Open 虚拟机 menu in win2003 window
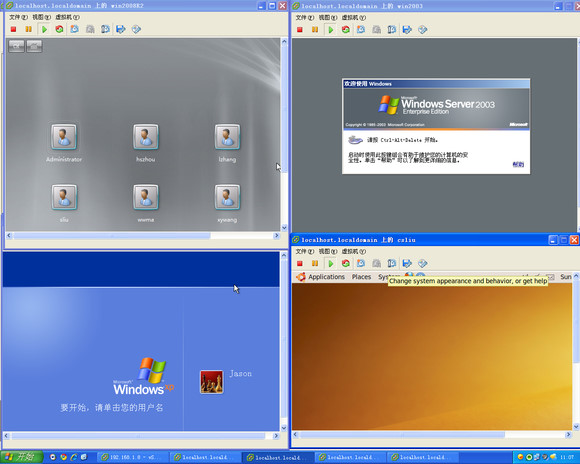 (x=354, y=17)
